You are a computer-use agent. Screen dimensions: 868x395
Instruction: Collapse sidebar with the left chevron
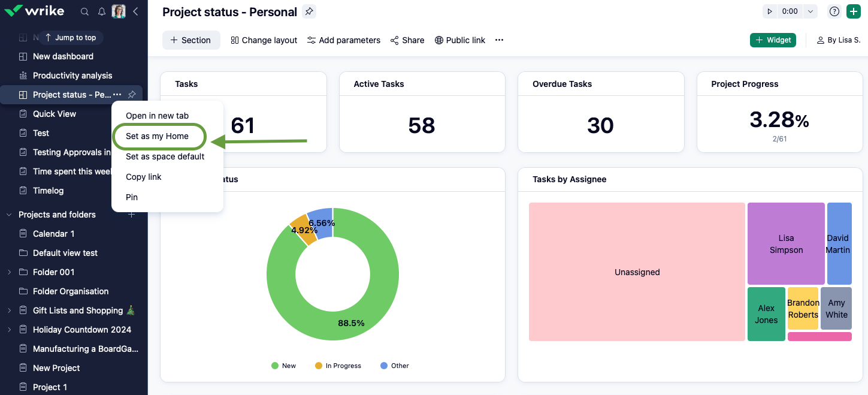pyautogui.click(x=135, y=11)
